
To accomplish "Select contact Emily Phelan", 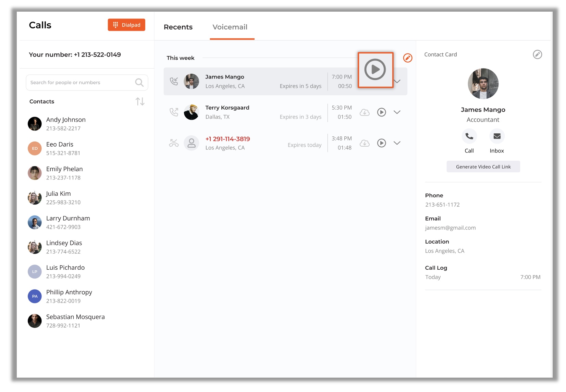I will pyautogui.click(x=87, y=173).
